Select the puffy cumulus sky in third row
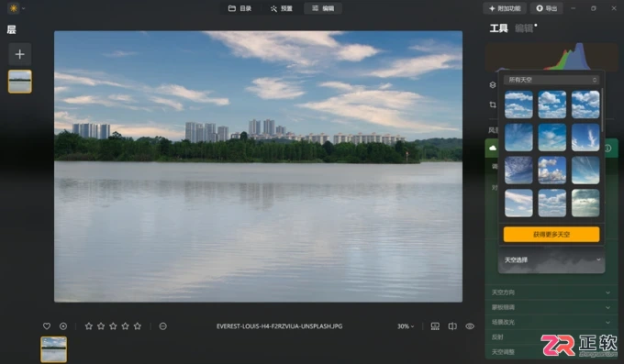This screenshot has height=364, width=624. (x=552, y=171)
